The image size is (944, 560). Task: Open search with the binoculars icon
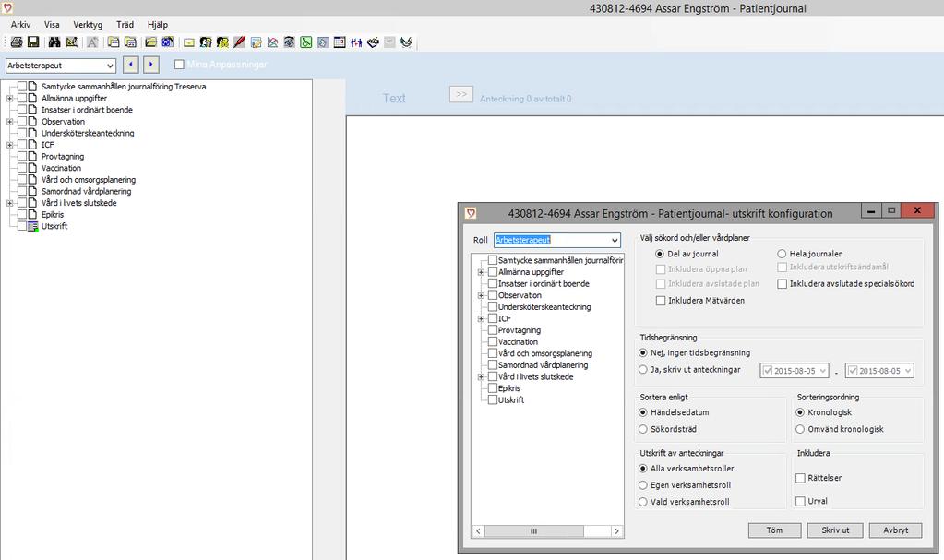54,42
